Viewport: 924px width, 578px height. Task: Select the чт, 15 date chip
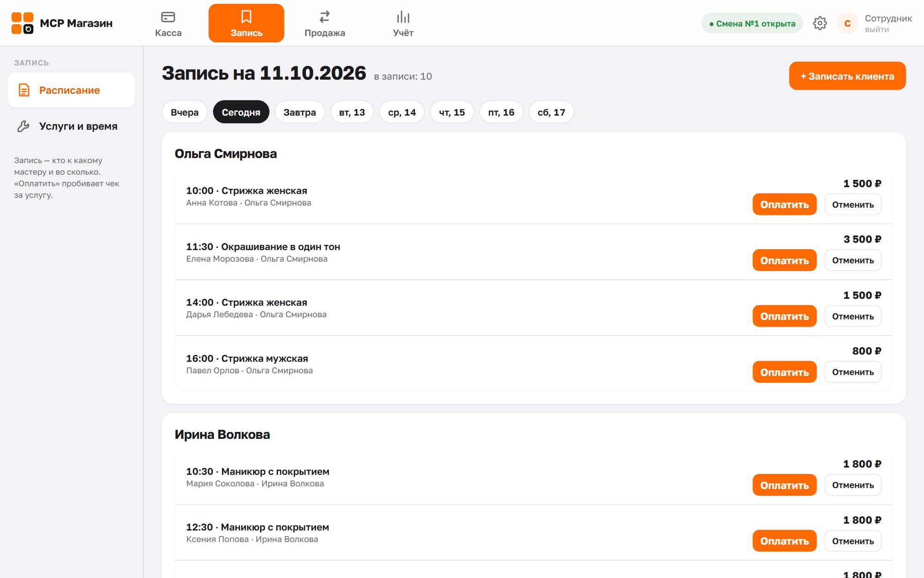(x=452, y=112)
